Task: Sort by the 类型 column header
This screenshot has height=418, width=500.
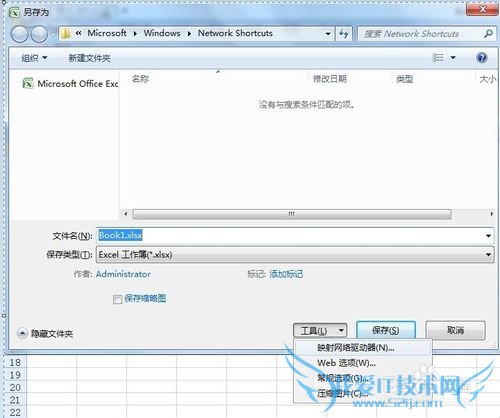Action: [405, 79]
